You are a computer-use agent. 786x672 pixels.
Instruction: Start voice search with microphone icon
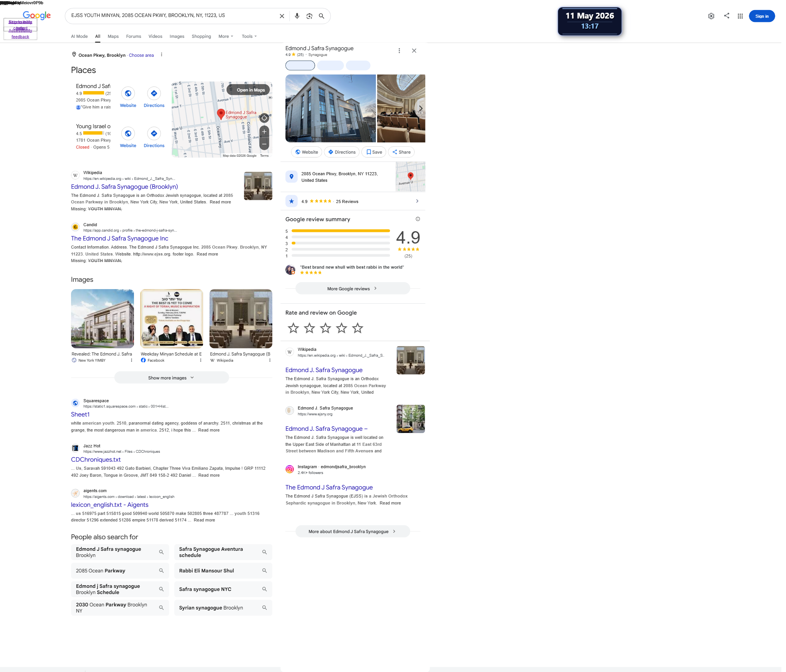pos(297,16)
